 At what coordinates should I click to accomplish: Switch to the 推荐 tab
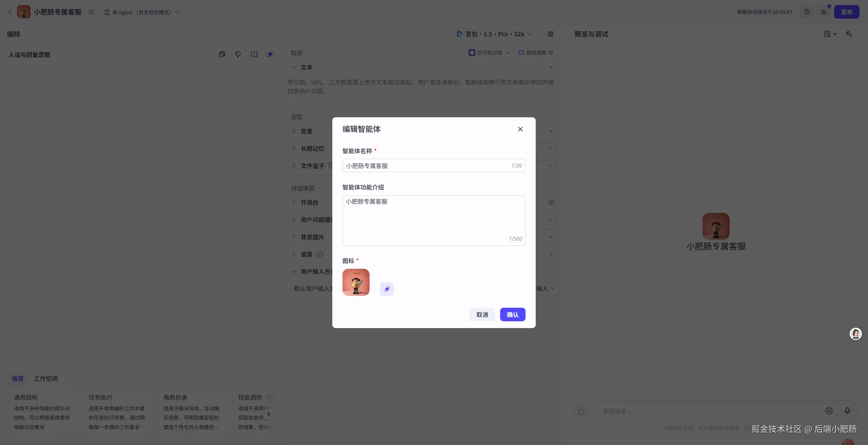18,379
